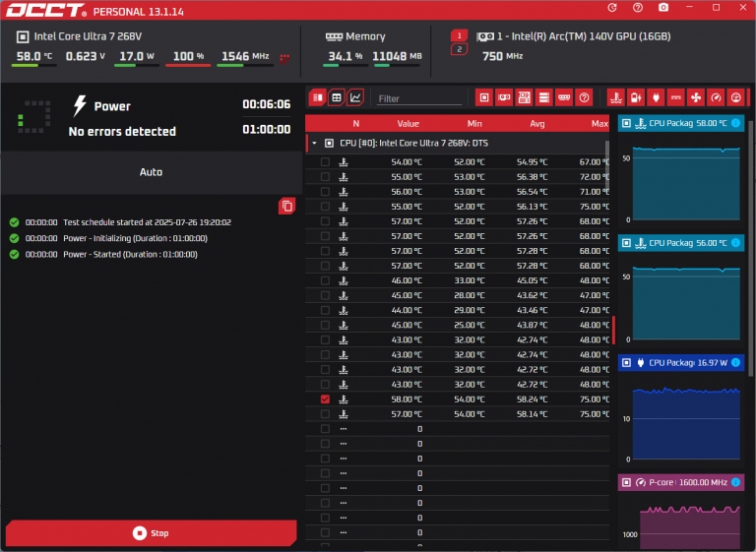Open the help icon in the title bar
756x552 pixels.
(638, 8)
